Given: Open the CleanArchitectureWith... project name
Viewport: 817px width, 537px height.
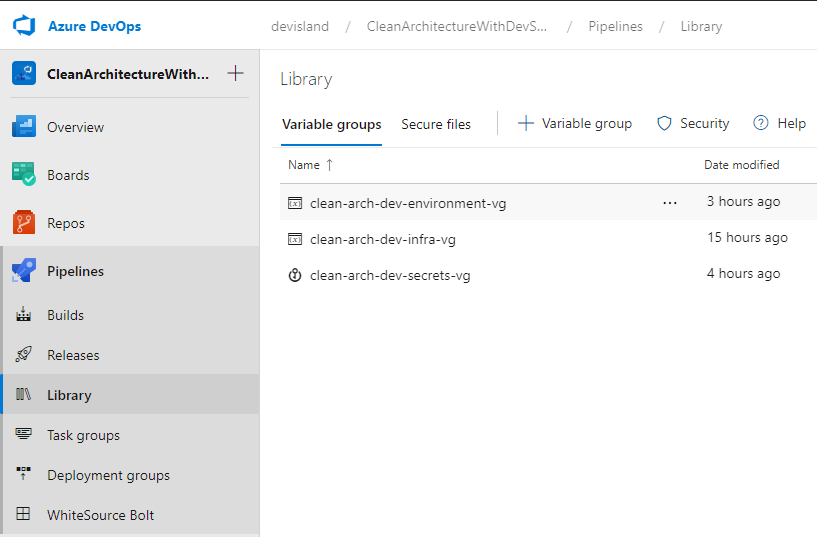Looking at the screenshot, I should [x=128, y=74].
